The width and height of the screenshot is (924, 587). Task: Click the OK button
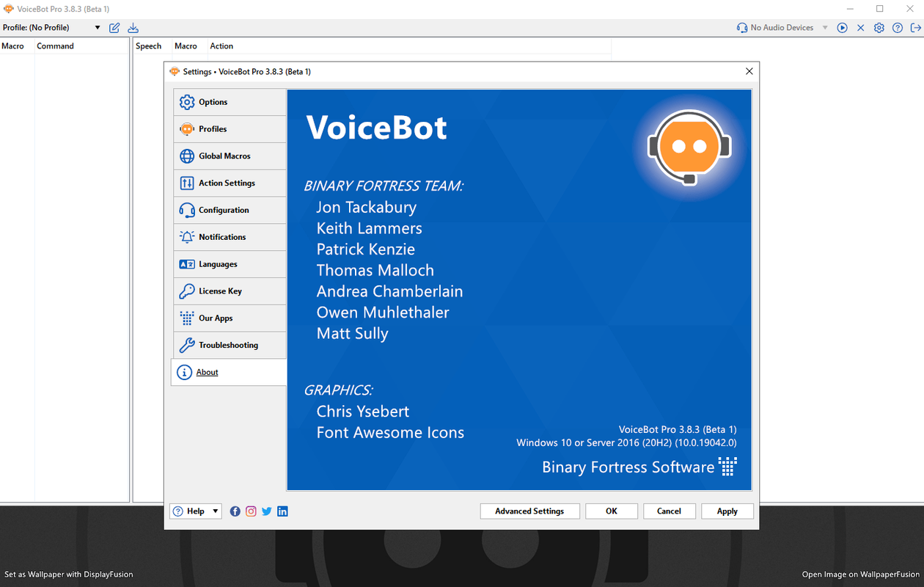(x=612, y=511)
